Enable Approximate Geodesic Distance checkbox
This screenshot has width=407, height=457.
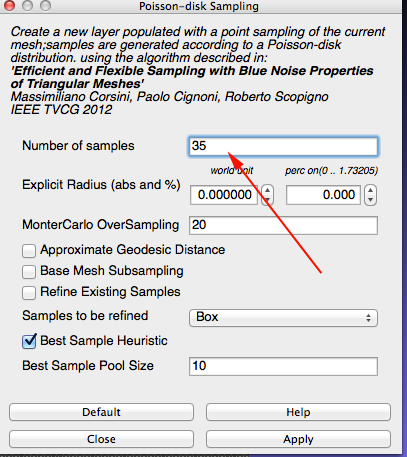[x=29, y=251]
